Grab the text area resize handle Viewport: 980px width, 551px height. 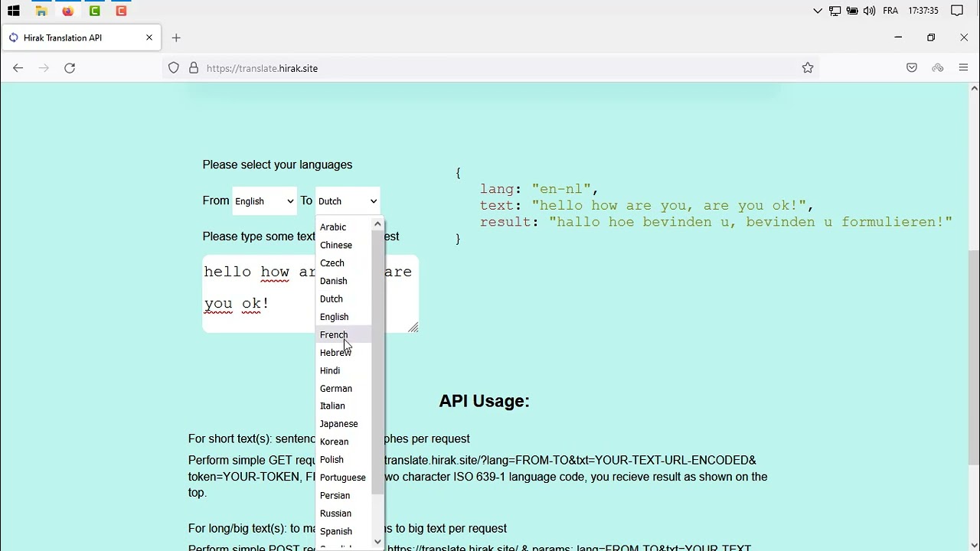pos(413,328)
